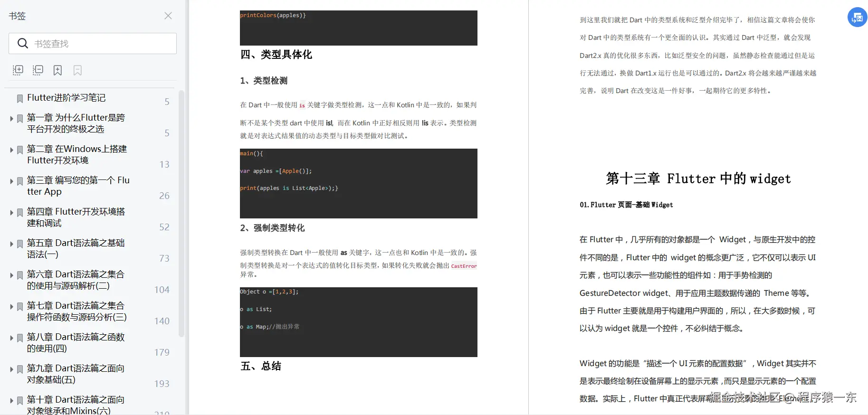Viewport: 868px width, 415px height.
Task: Click bookmark icon beside 第十章
Action: point(20,401)
